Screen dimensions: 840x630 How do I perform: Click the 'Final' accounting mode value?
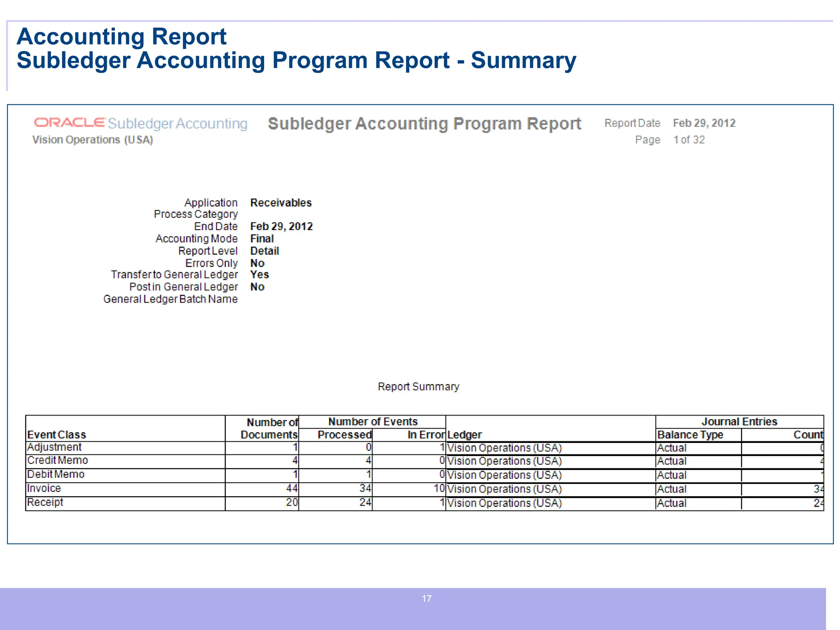coord(262,239)
